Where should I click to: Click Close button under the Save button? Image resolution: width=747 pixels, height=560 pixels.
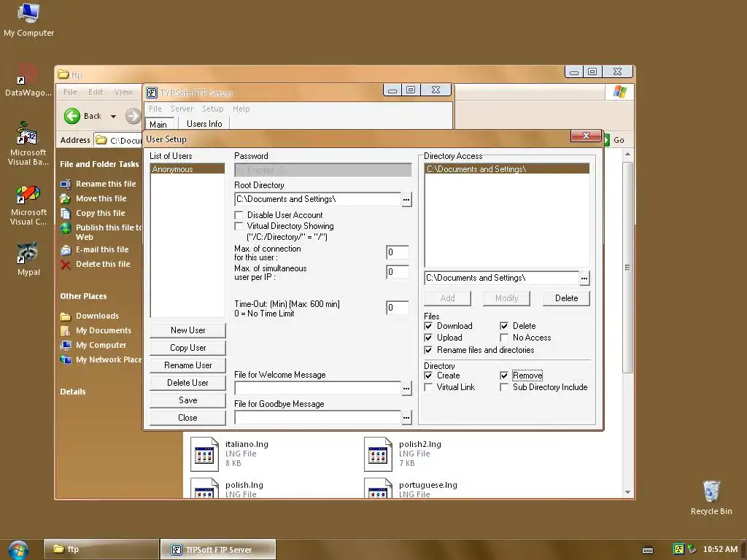tap(187, 418)
